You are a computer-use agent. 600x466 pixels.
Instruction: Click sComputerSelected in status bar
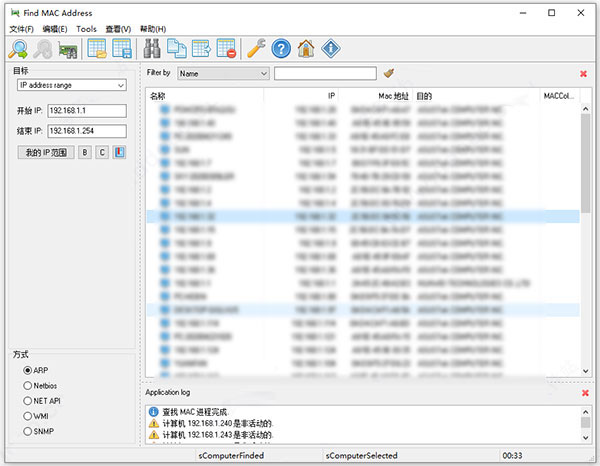[362, 455]
